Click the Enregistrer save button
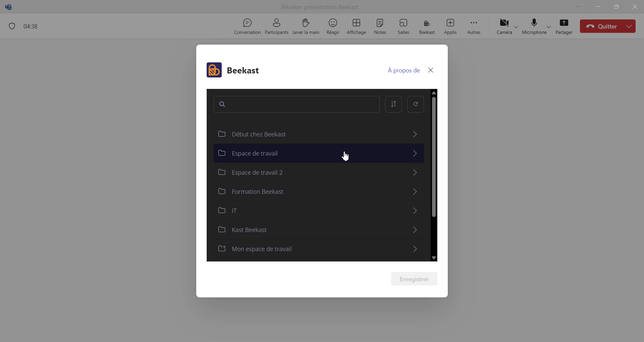The width and height of the screenshot is (644, 342). point(414,279)
